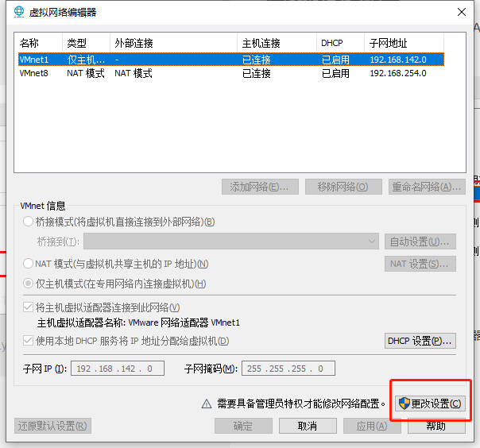Click the DHCP column header

click(340, 43)
